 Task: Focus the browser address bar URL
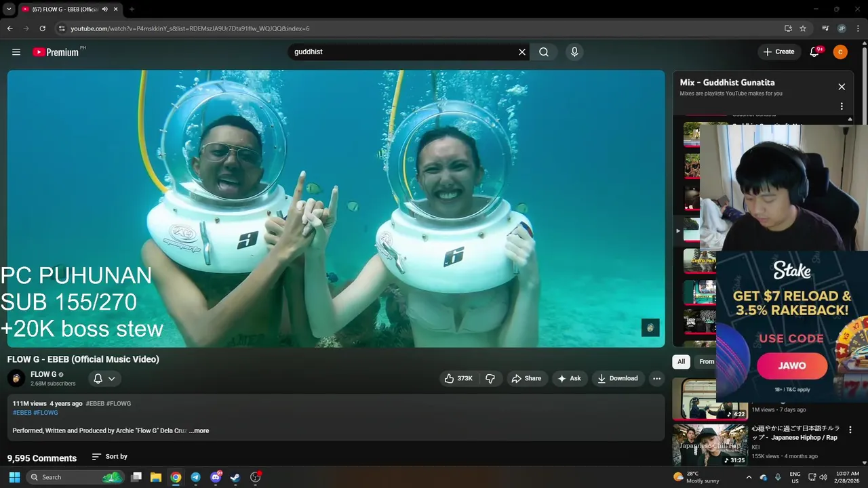[190, 28]
